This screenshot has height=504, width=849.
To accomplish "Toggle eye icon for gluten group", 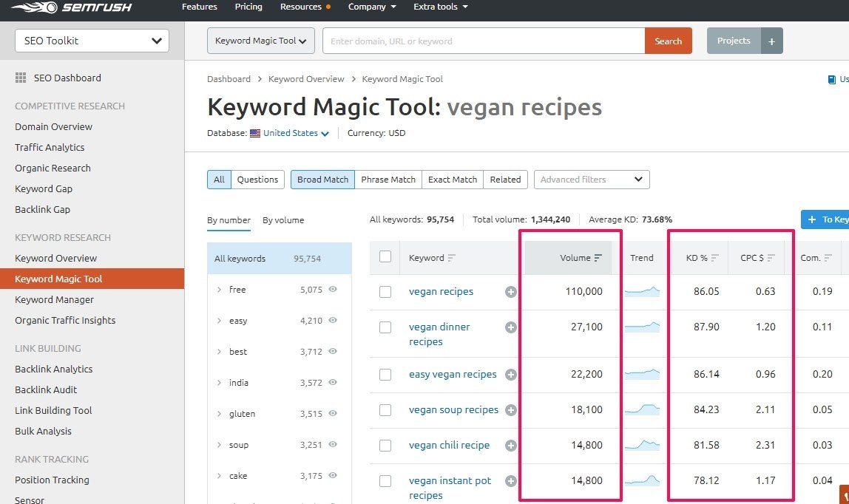I will coord(333,414).
